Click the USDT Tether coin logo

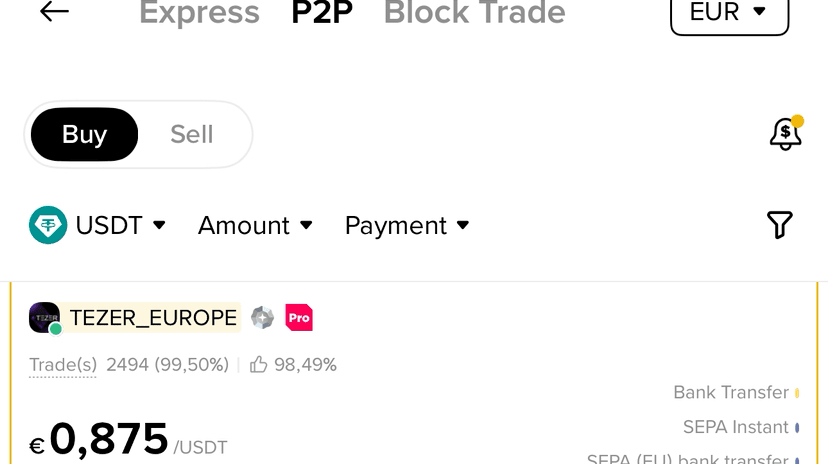pos(48,225)
